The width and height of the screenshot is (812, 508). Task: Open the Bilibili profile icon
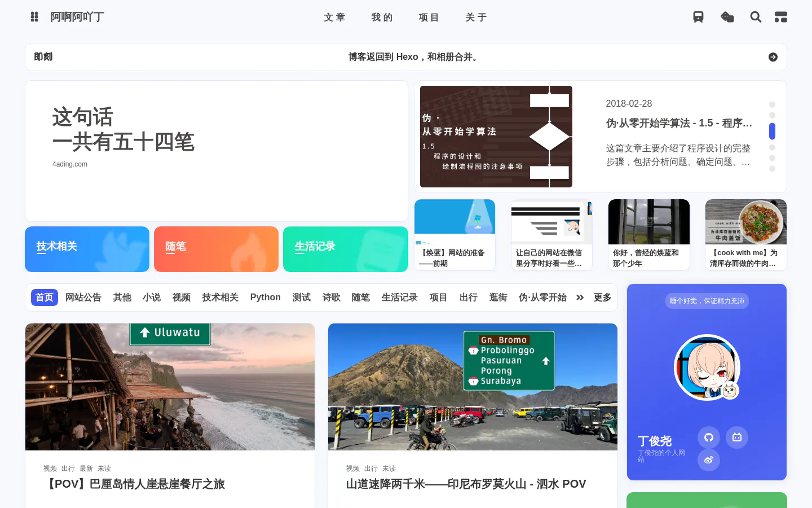point(737,437)
